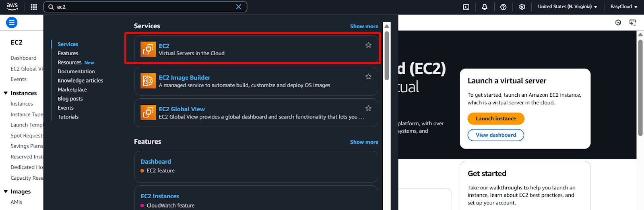Select the Services search category
Screen dimensions: 644x210
pyautogui.click(x=68, y=44)
